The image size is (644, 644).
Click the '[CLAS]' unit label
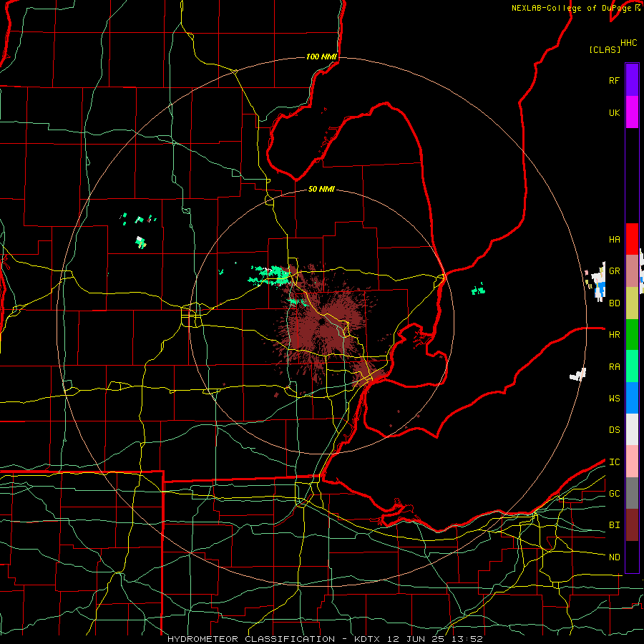[x=605, y=49]
